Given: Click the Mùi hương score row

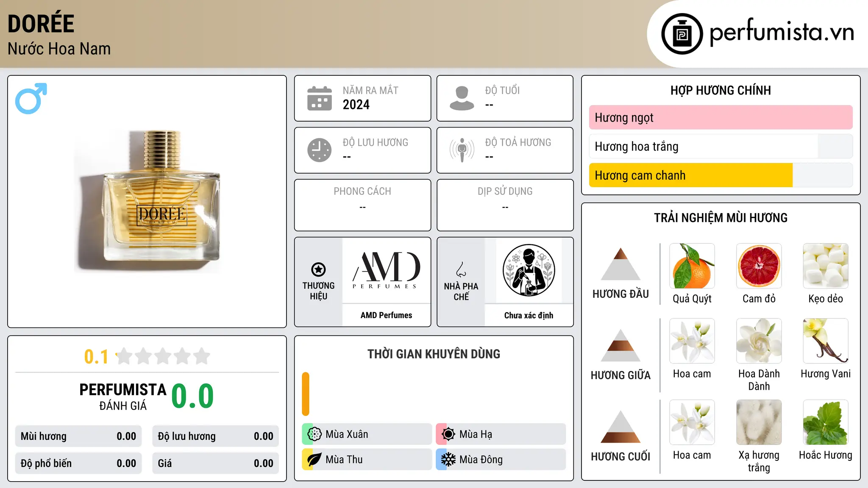Looking at the screenshot, I should 78,436.
